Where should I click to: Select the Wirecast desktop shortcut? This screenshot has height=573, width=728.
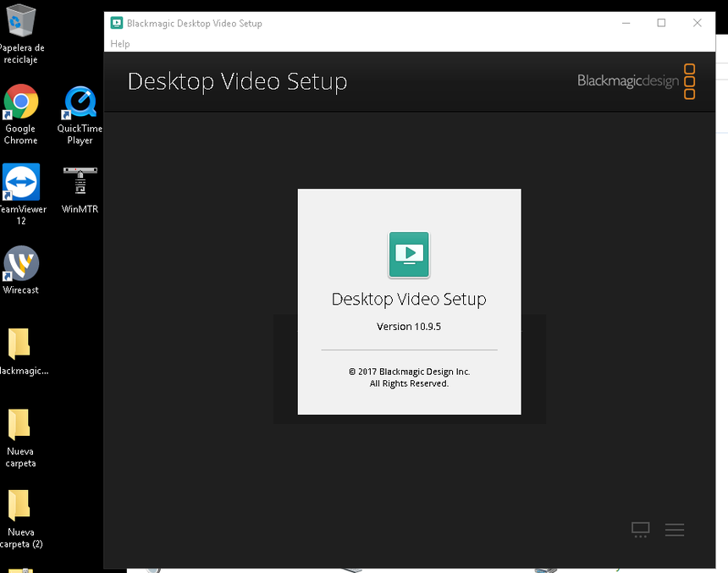click(x=21, y=270)
